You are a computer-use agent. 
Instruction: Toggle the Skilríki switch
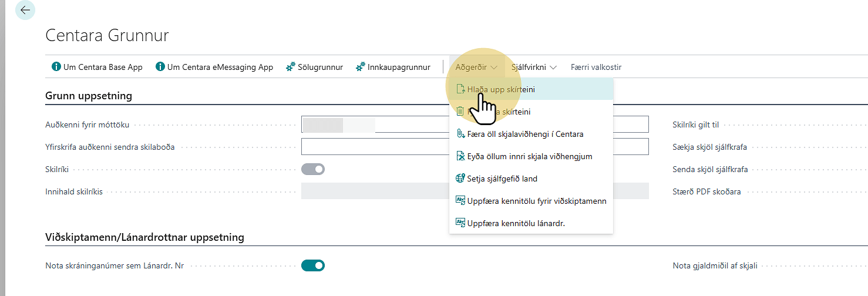click(313, 169)
